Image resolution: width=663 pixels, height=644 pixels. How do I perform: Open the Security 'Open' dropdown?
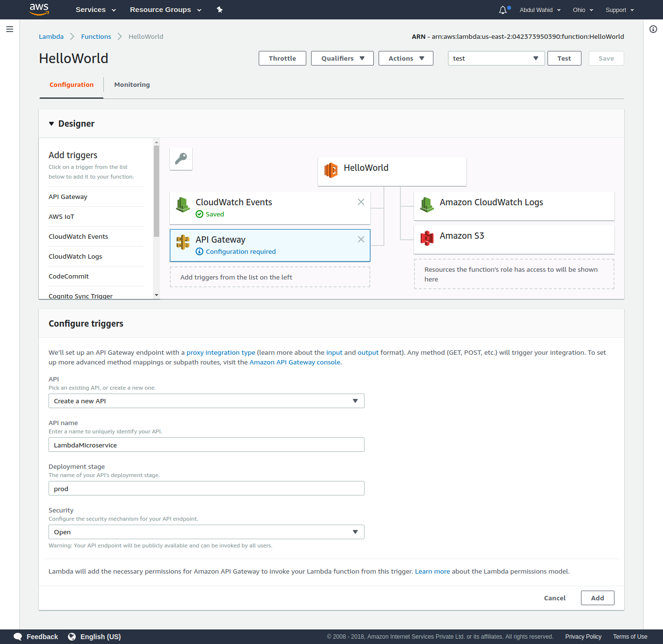coord(206,532)
